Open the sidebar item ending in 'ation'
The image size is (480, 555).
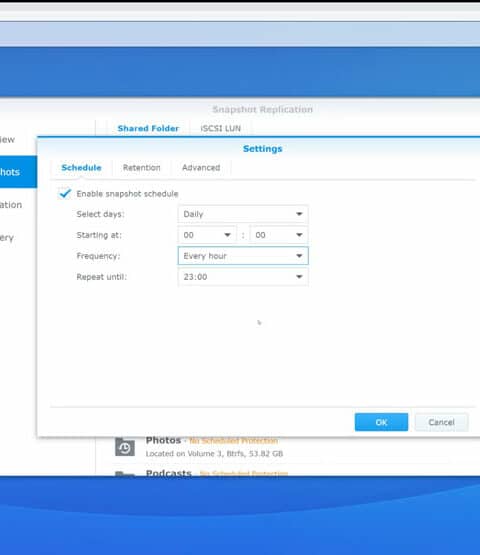pyautogui.click(x=11, y=205)
